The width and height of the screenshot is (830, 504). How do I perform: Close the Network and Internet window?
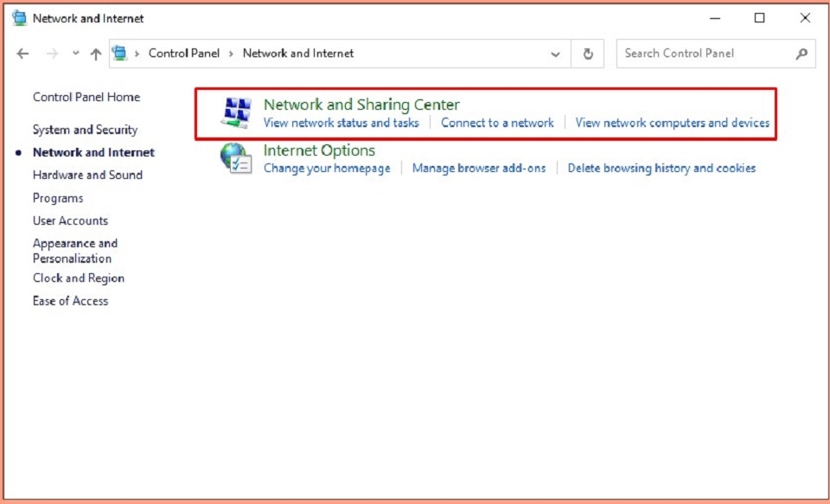805,18
